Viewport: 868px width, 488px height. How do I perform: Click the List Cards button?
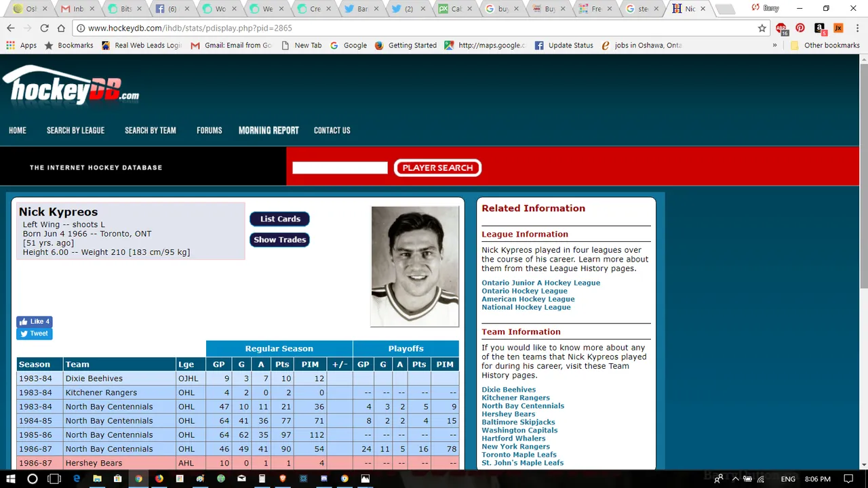280,219
